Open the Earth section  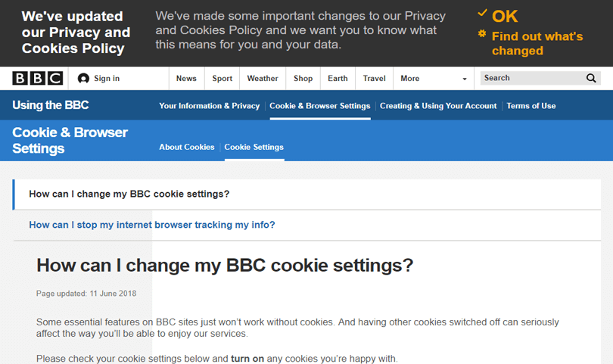pos(338,78)
